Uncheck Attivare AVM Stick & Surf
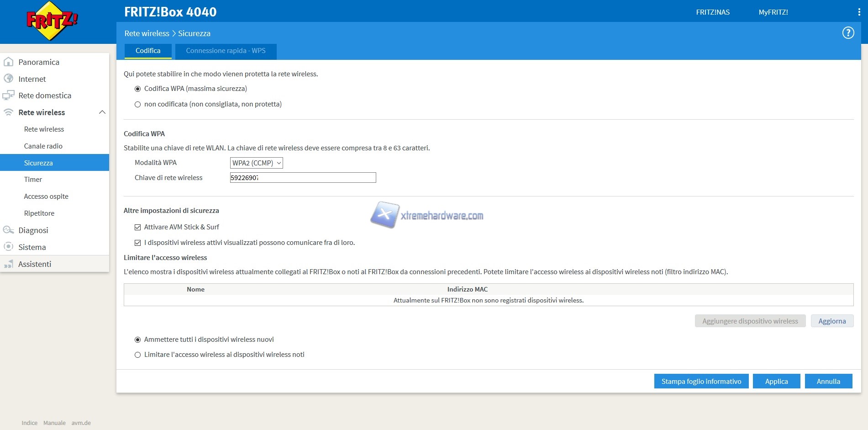The width and height of the screenshot is (868, 430). click(137, 227)
